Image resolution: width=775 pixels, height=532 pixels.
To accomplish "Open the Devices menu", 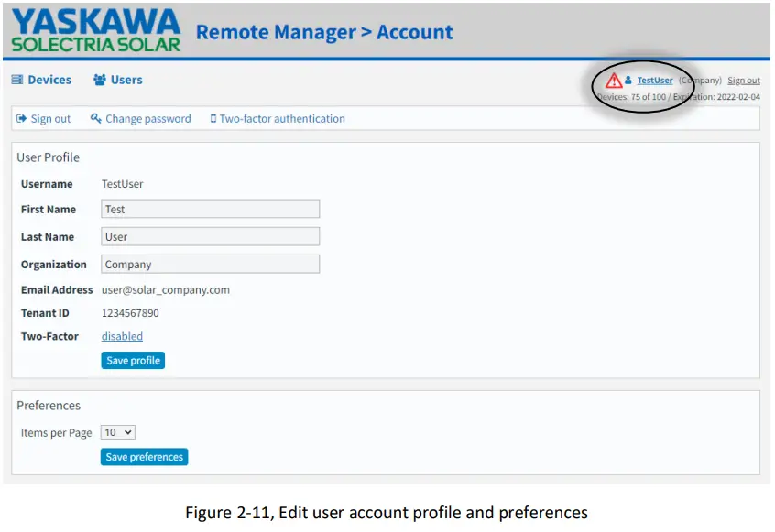I will coord(41,80).
